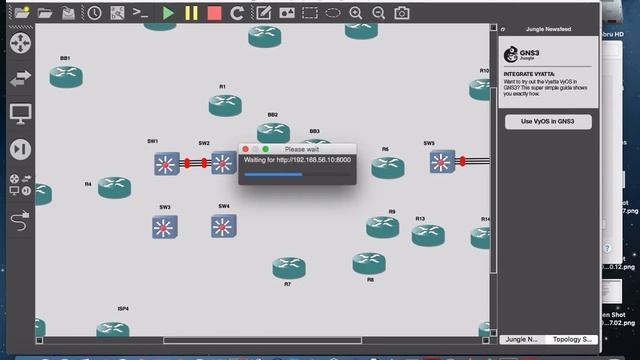
Task: Select switch SW4 on canvas
Action: (x=224, y=226)
